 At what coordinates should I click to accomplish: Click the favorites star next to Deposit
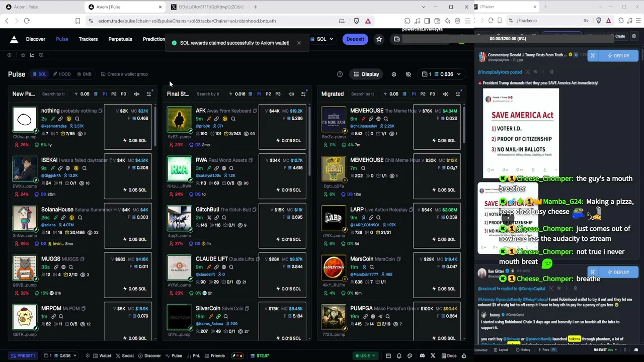(379, 39)
